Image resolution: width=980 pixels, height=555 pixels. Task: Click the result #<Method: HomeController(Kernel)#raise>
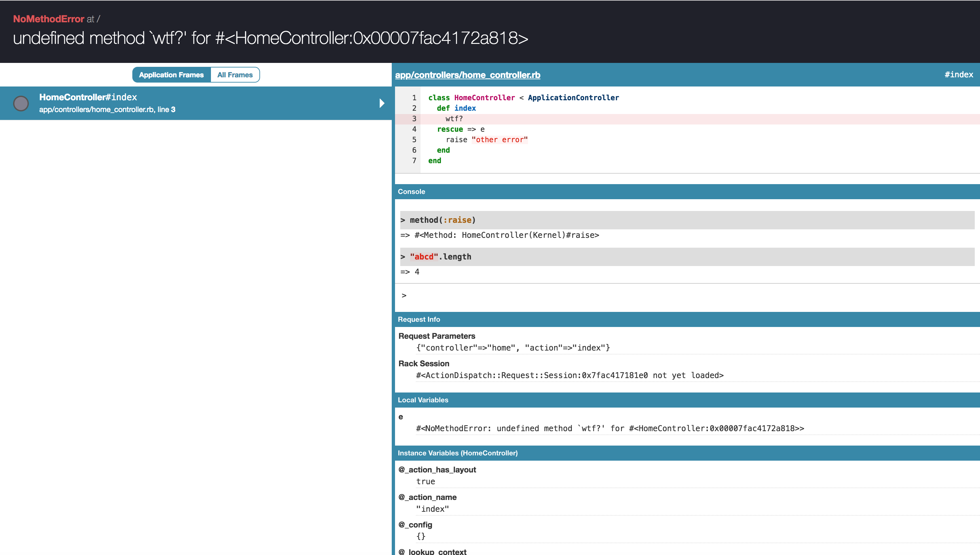(499, 235)
